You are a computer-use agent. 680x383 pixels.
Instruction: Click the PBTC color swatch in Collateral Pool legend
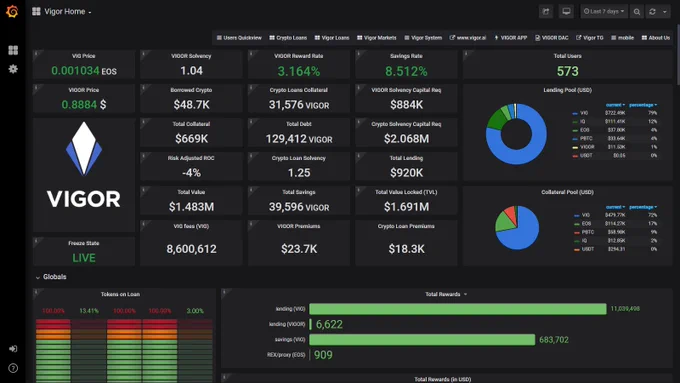pos(577,232)
